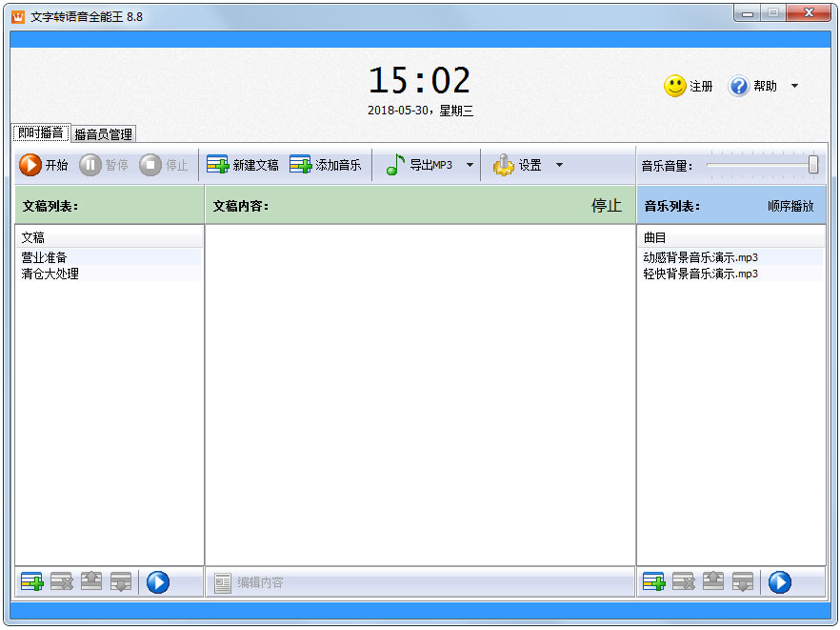Add a track with the music list's add icon
The height and width of the screenshot is (630, 840).
(654, 581)
